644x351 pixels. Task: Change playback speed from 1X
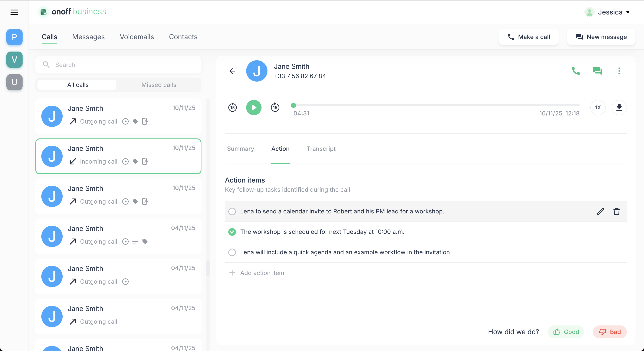[x=598, y=108]
